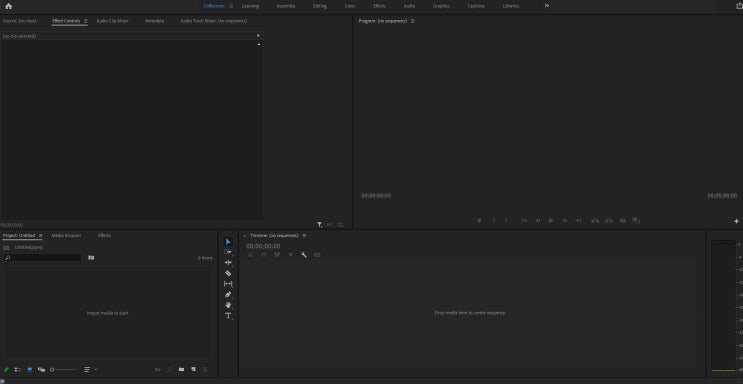This screenshot has height=384, width=743.
Task: Open Metadata tab
Action: click(154, 21)
